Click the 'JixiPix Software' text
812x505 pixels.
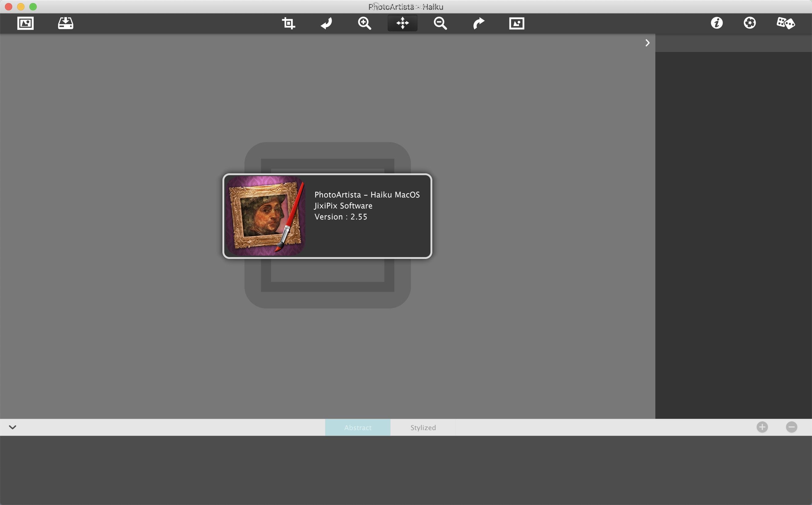tap(343, 206)
